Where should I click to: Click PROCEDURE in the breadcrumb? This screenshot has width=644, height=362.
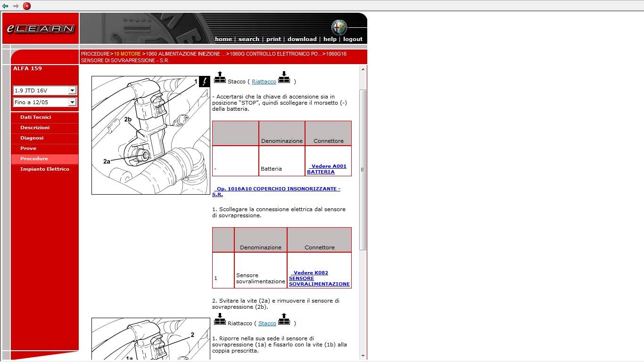tap(95, 54)
